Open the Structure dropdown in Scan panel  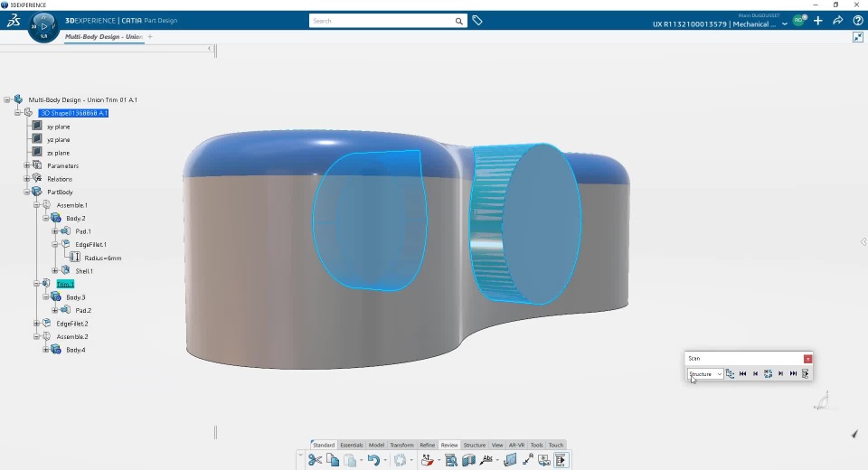(705, 373)
